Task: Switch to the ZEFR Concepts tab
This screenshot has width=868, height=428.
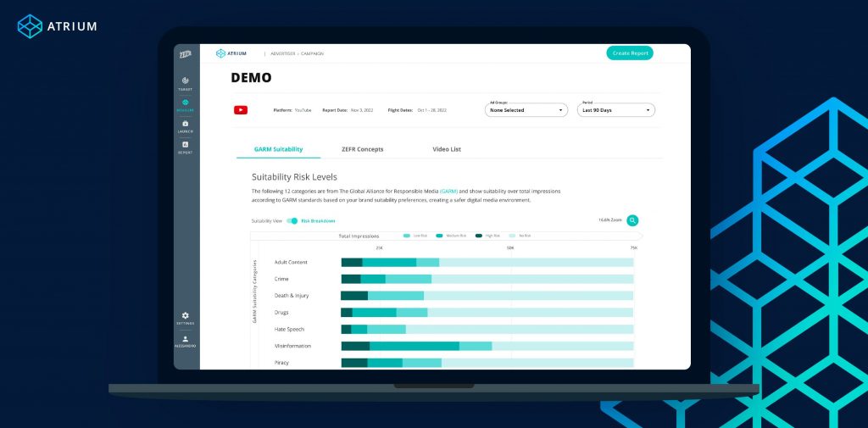Action: pos(362,149)
